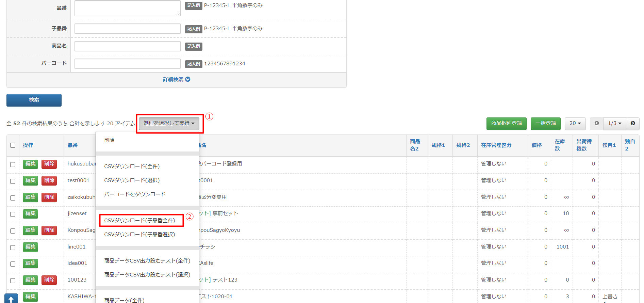Screen dimensions: 644x303
Task: Click the 記入例 badge beside 商品名 field
Action: click(194, 46)
